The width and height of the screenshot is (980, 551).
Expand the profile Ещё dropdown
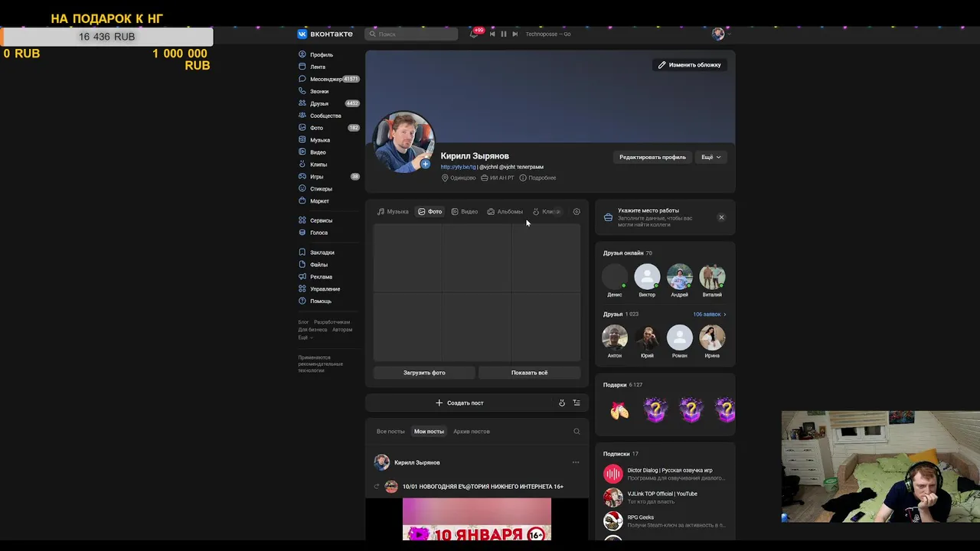click(x=711, y=157)
